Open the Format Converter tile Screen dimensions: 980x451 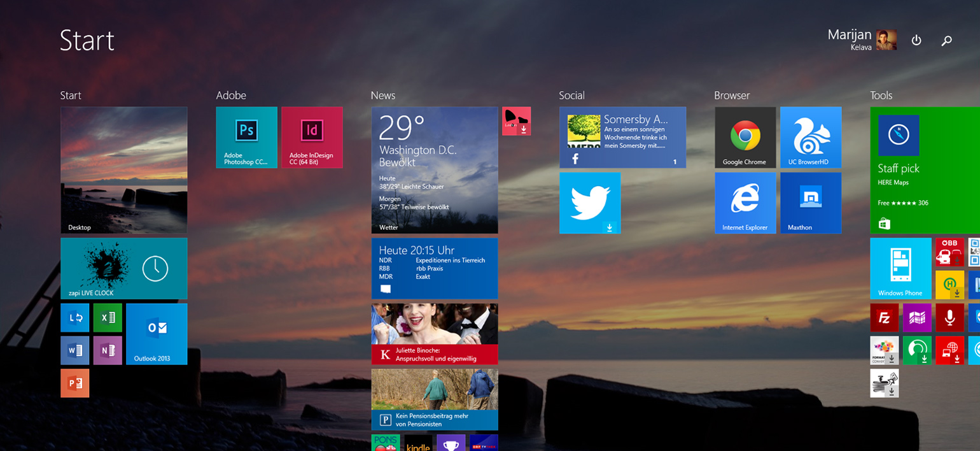click(885, 350)
